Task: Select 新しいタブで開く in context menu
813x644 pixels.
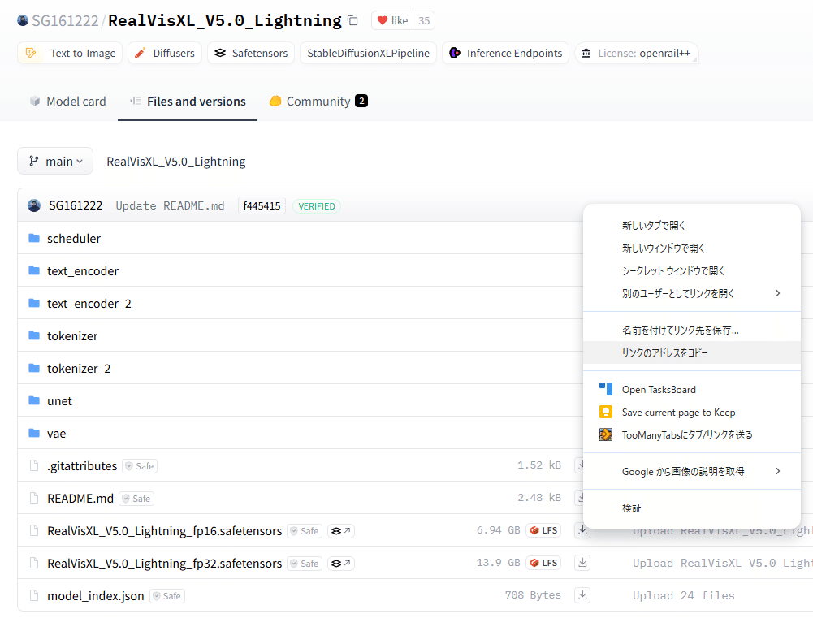Action: 692,226
